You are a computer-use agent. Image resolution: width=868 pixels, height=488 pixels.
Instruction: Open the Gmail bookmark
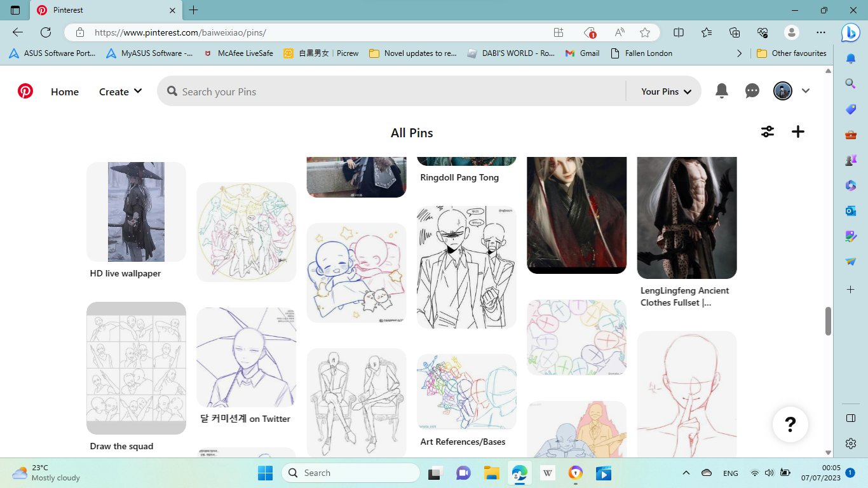582,53
